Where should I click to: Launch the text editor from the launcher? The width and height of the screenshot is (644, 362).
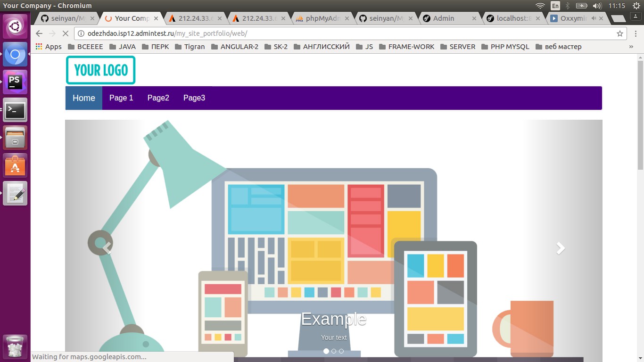[16, 193]
